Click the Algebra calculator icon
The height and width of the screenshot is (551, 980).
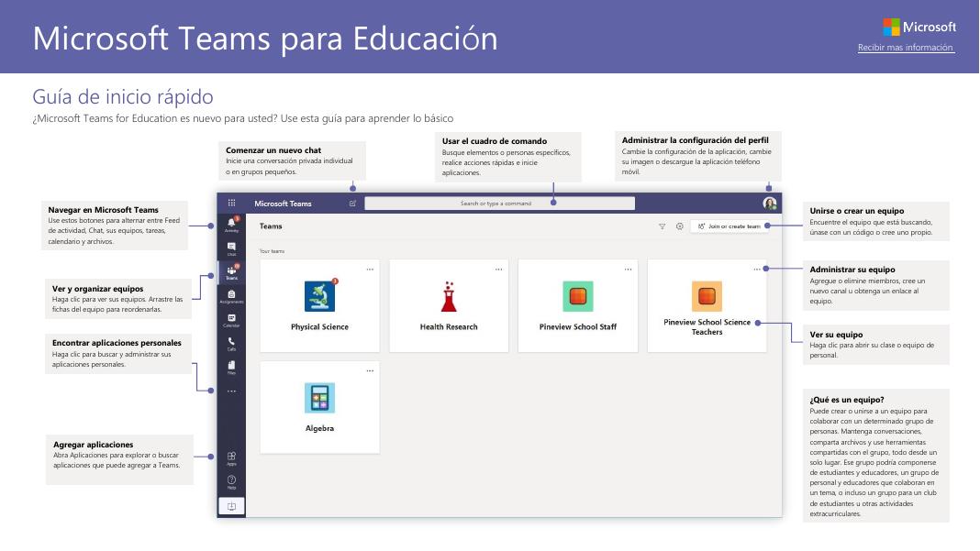point(320,398)
